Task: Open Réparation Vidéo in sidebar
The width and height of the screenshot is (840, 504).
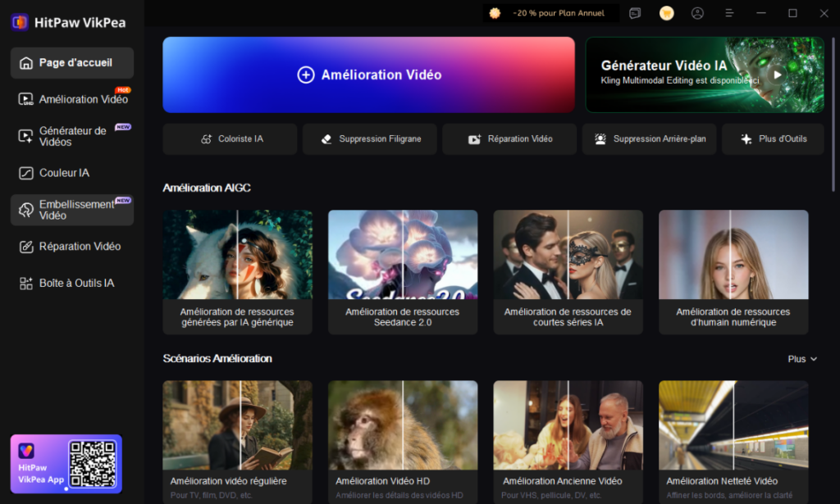Action: pos(72,247)
